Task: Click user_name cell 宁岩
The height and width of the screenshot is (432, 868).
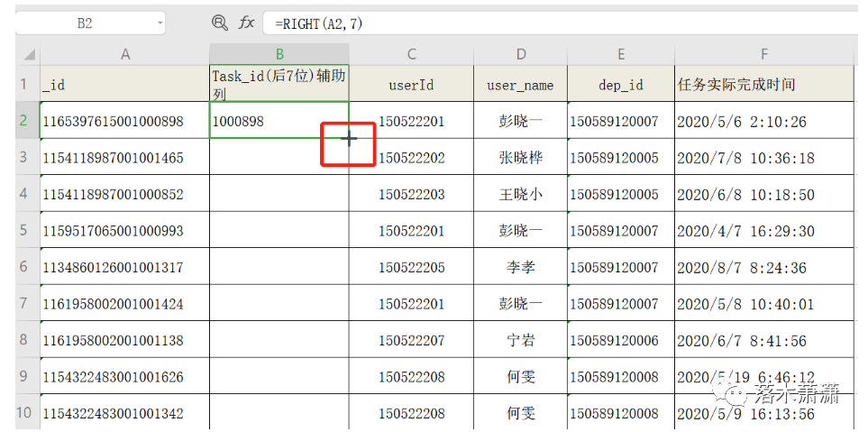Action: (520, 339)
